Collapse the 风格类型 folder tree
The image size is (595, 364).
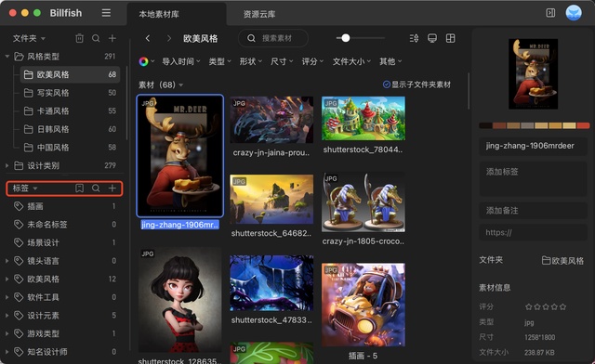(x=7, y=57)
